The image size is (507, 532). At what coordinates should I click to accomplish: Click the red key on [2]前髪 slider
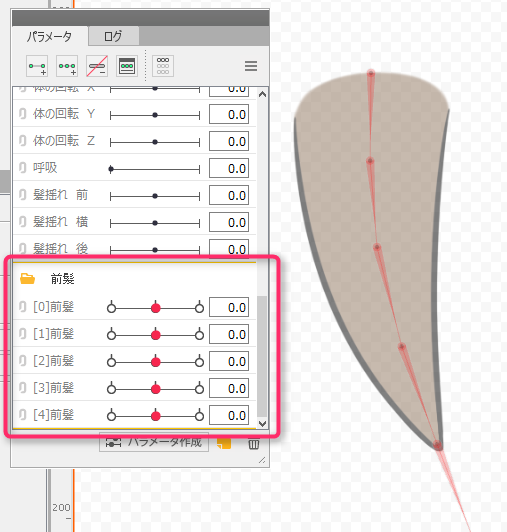tap(155, 362)
